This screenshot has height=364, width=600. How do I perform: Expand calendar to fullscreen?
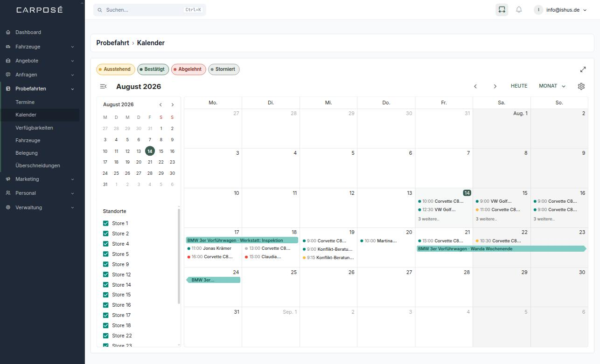tap(583, 69)
